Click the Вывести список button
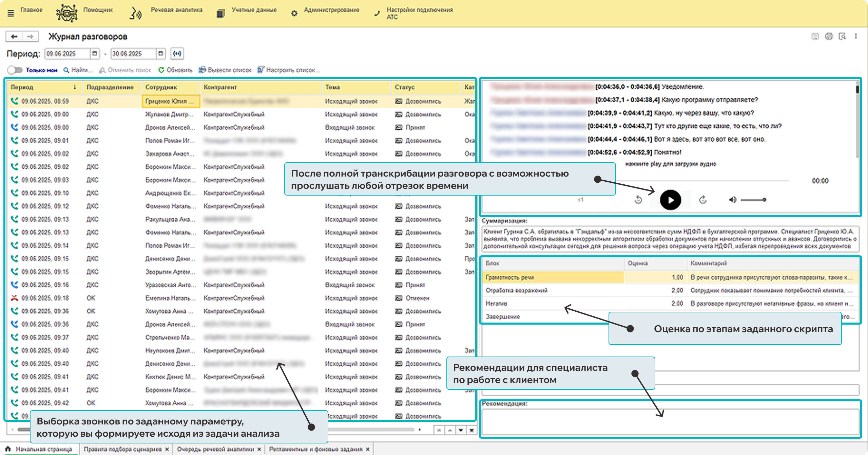The width and height of the screenshot is (868, 455). [x=225, y=70]
